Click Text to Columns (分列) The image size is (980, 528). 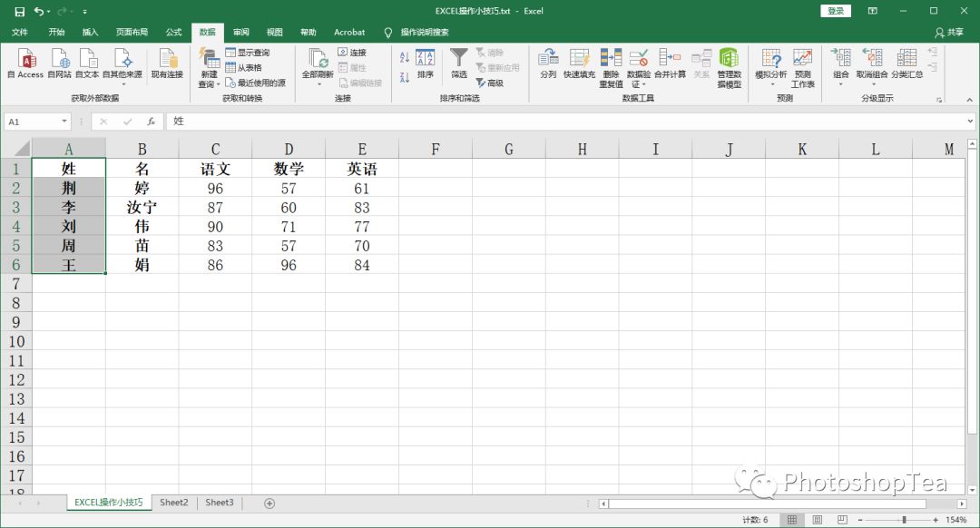[x=548, y=64]
